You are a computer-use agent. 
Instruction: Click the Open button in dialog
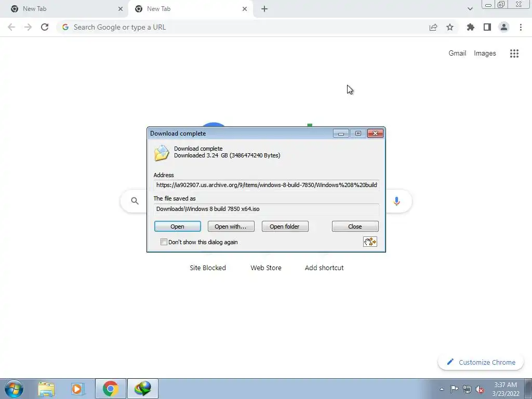point(178,227)
